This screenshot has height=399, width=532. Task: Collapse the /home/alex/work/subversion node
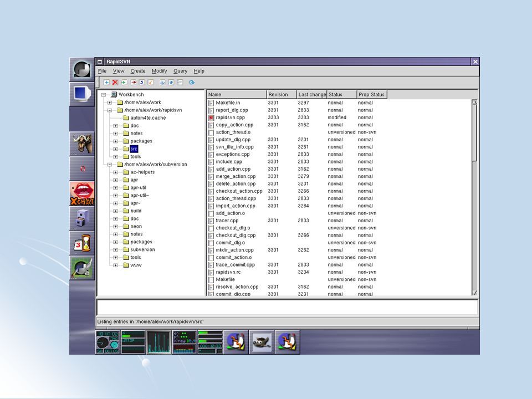pyautogui.click(x=110, y=165)
